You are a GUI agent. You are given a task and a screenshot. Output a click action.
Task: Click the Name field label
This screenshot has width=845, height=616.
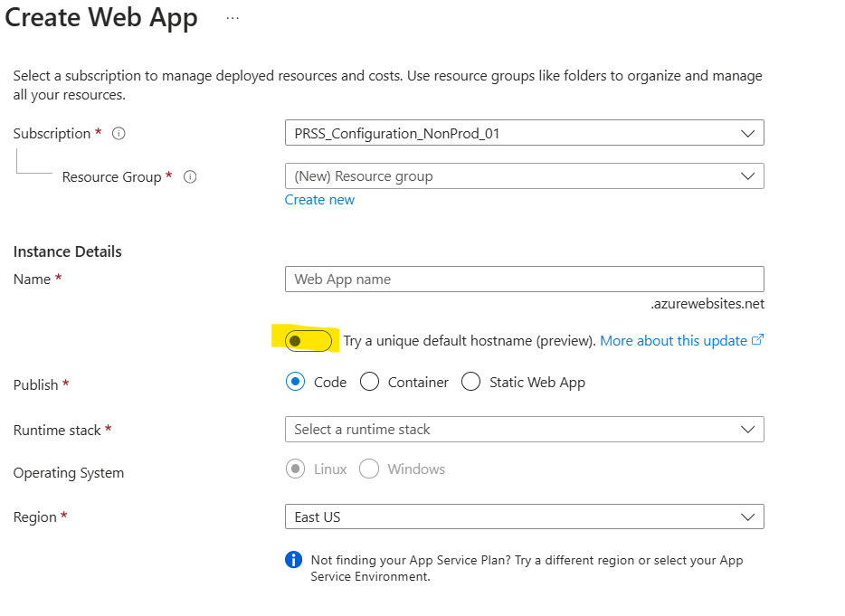pos(32,280)
